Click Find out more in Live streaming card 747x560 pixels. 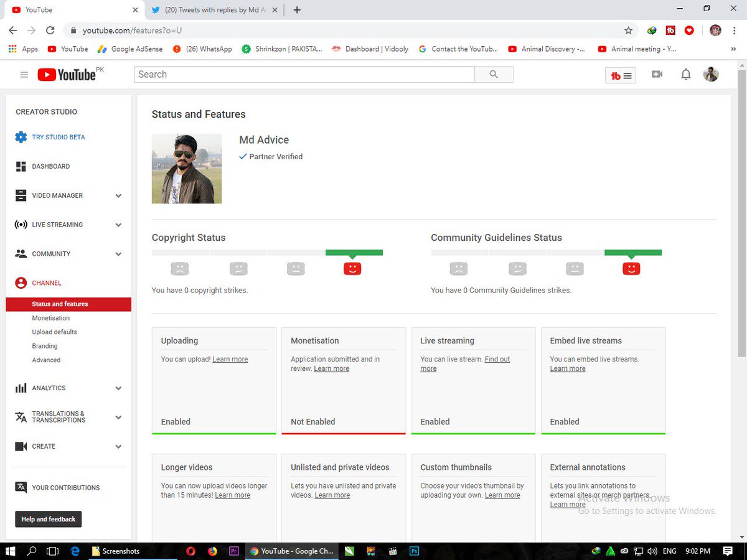(x=465, y=364)
